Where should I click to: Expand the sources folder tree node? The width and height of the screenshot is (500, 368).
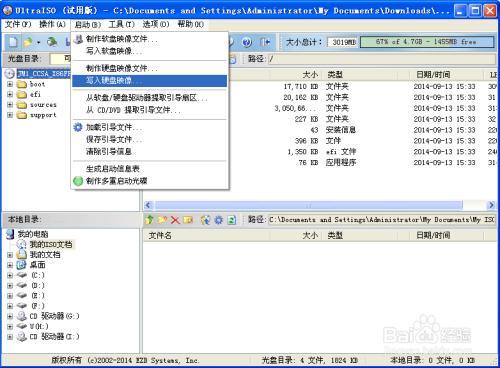(10, 105)
